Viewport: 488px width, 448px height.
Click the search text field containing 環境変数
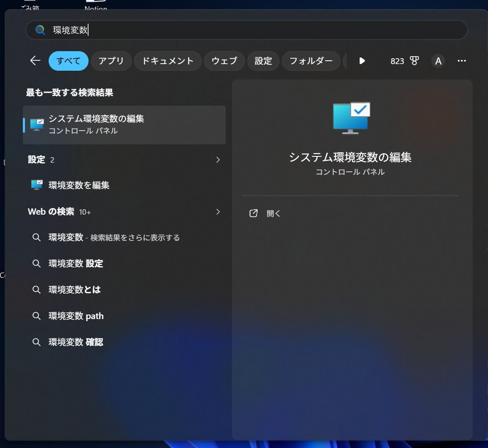tap(246, 30)
